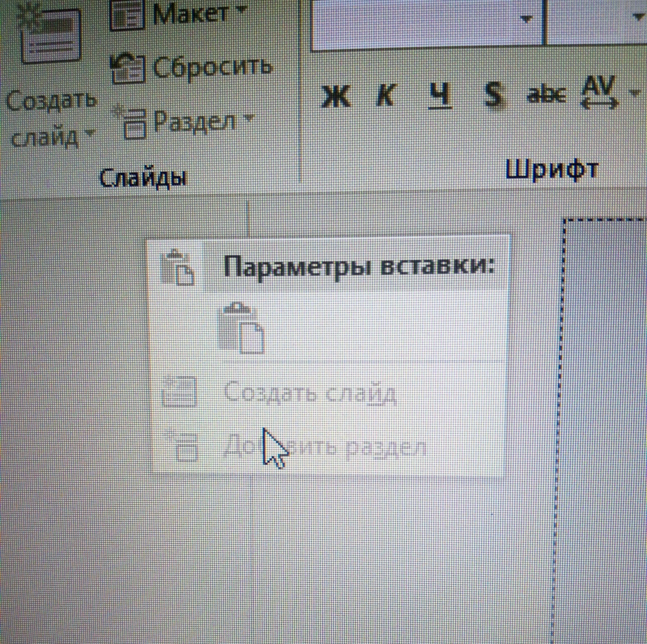Open the Создать слайд dropdown arrow
This screenshot has height=644, width=647.
[x=89, y=134]
